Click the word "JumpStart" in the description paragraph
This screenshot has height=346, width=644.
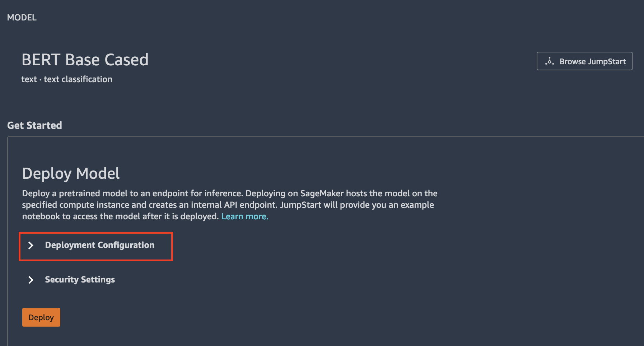[x=300, y=205]
